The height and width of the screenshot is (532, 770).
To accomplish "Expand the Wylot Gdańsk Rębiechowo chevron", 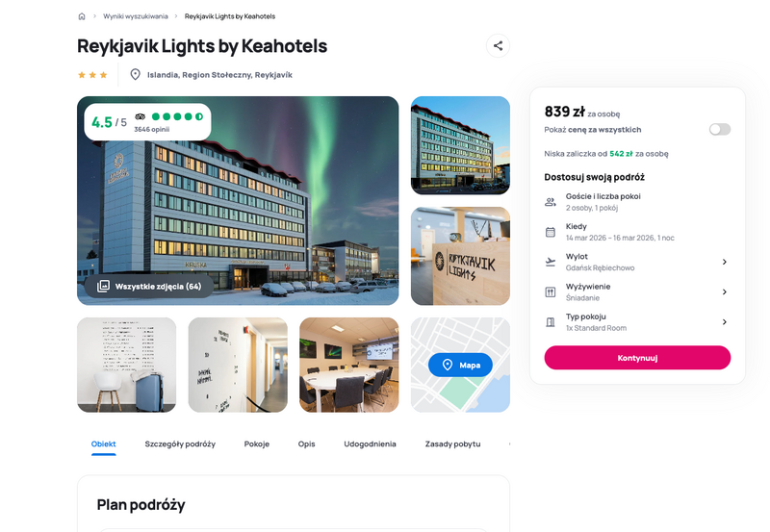I will pyautogui.click(x=725, y=262).
